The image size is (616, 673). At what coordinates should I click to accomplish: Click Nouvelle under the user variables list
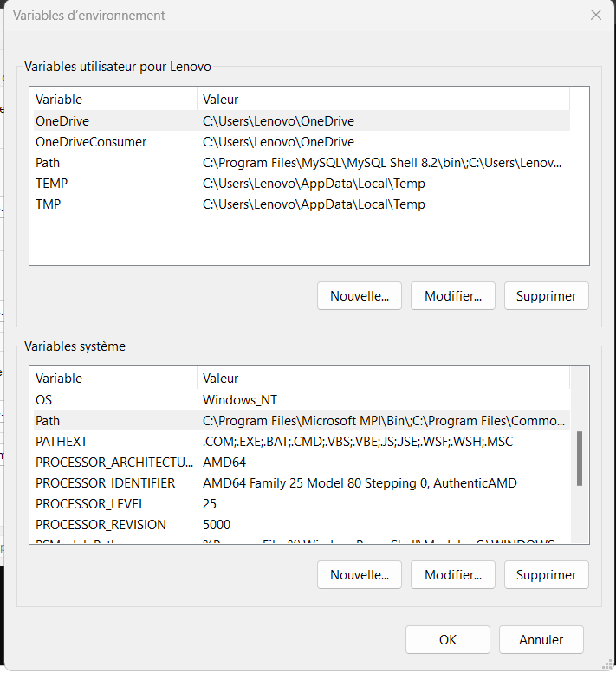tap(360, 296)
